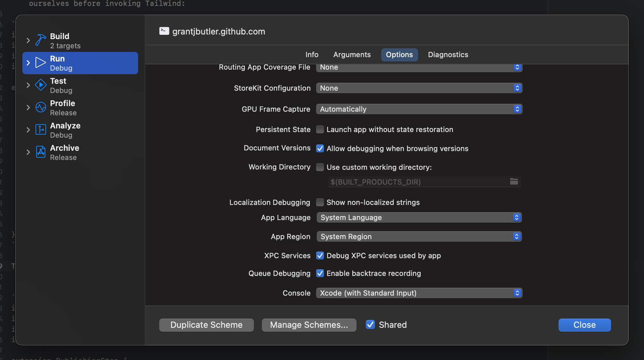Expand the Build scheme targets
This screenshot has width=644, height=360.
click(29, 40)
